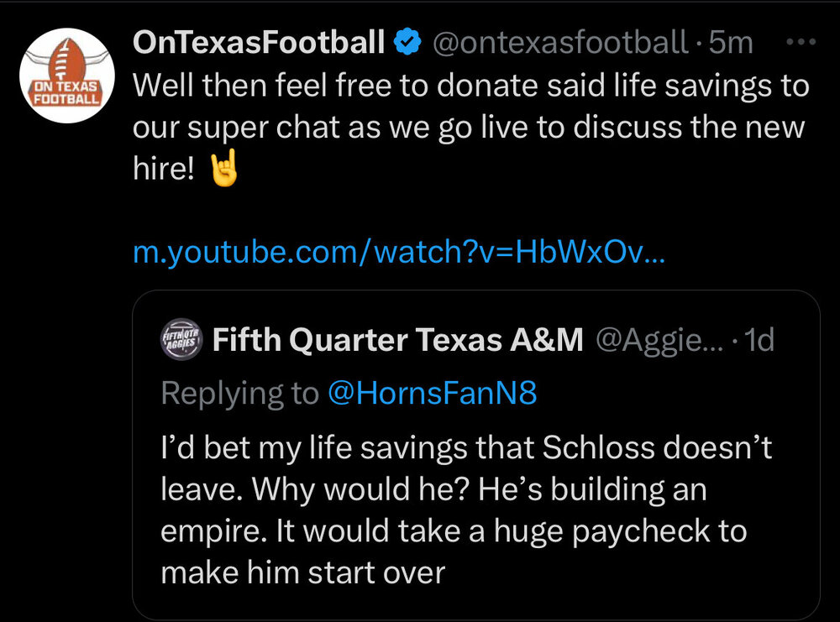
Task: Click the blue verified checkmark badge
Action: coord(409,42)
